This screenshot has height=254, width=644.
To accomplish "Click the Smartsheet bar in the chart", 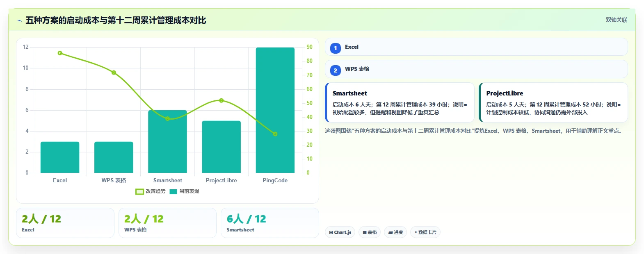I will point(167,142).
